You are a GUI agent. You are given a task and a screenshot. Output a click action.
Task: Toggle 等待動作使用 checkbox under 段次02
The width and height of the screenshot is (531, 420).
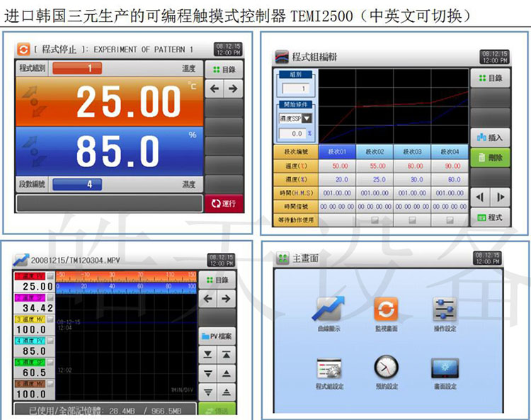pos(375,220)
